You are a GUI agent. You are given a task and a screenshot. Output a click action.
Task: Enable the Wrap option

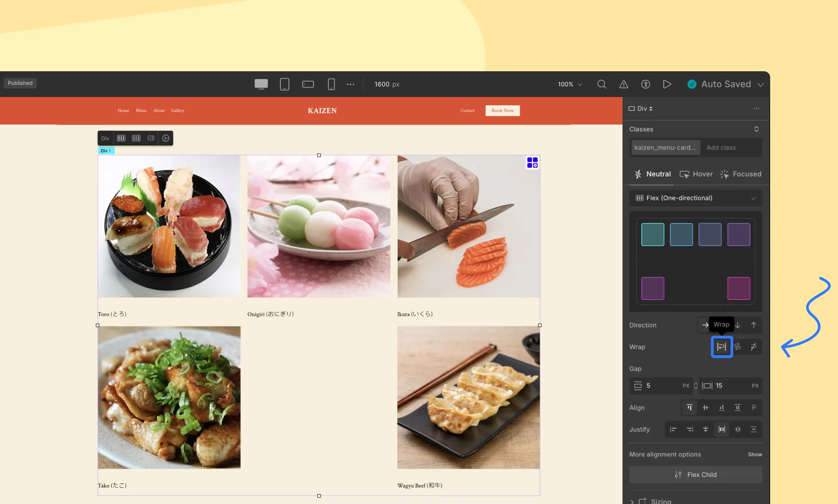[x=722, y=347]
